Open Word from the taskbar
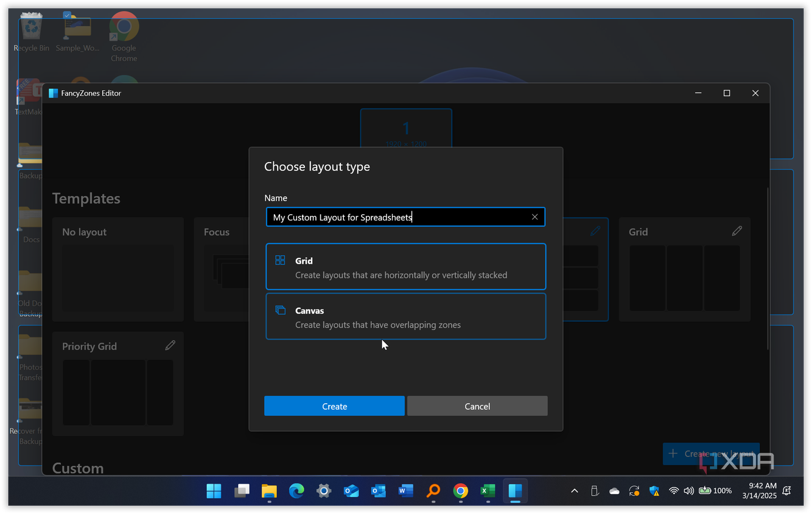This screenshot has width=812, height=514. pyautogui.click(x=406, y=491)
